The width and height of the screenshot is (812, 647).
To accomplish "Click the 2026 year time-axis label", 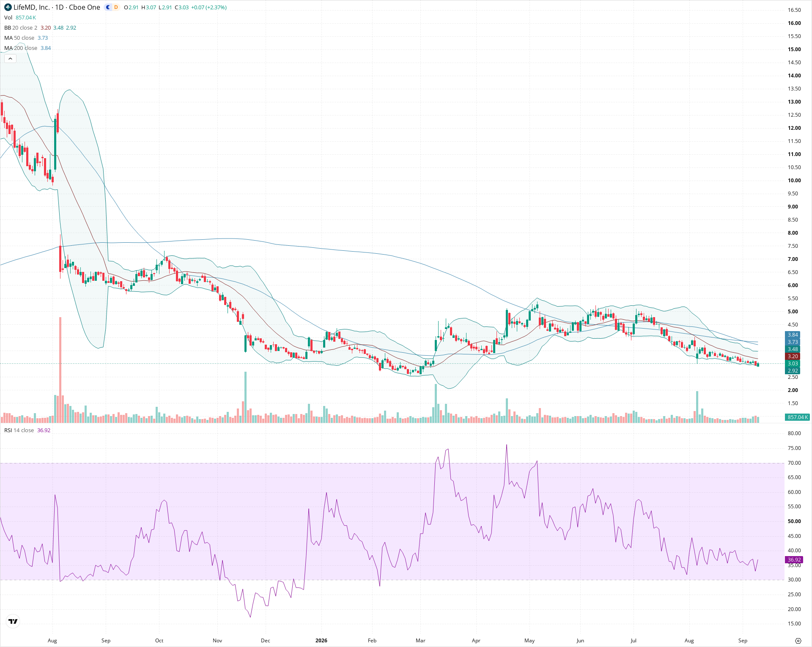I will coord(321,640).
